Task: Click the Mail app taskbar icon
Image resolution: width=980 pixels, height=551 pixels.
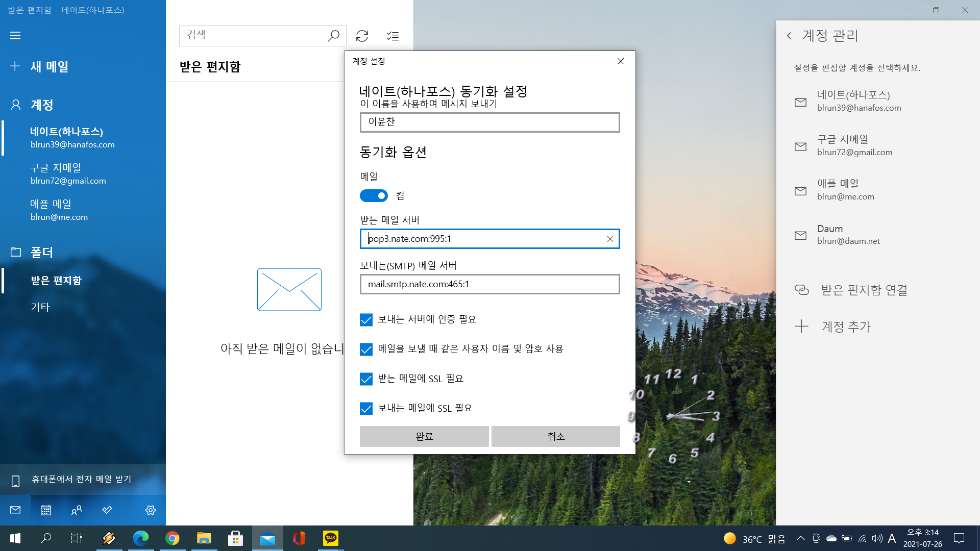Action: coord(267,538)
